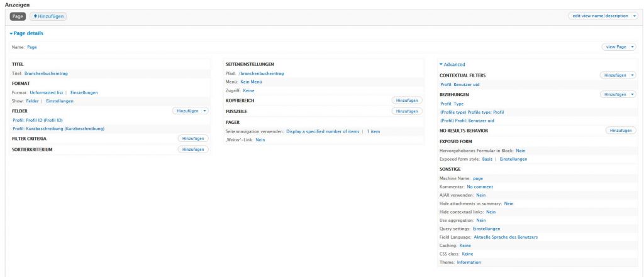Edit the Profil: Kurzbeschreibung field
The height and width of the screenshot is (277, 644).
pos(58,128)
